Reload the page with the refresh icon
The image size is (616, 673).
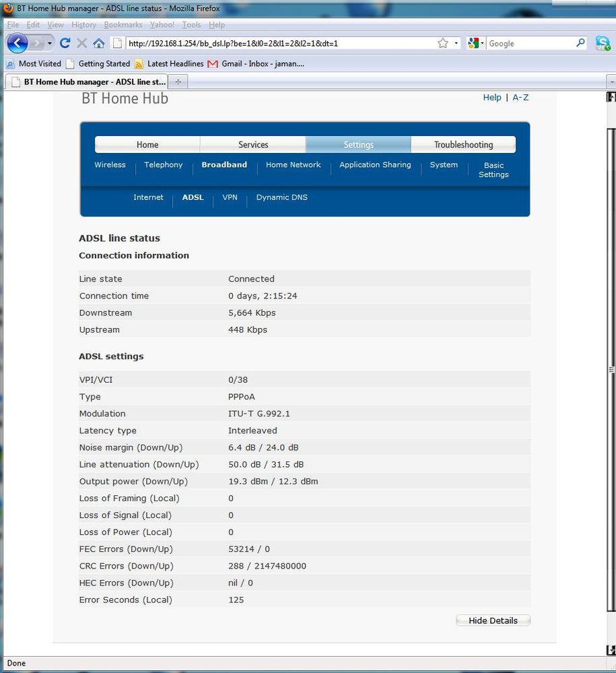coord(65,43)
